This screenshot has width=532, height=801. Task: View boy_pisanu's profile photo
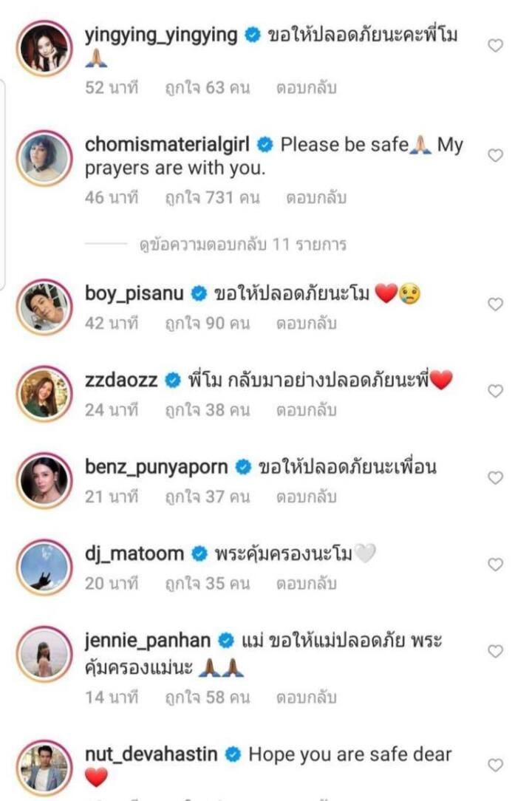[44, 307]
